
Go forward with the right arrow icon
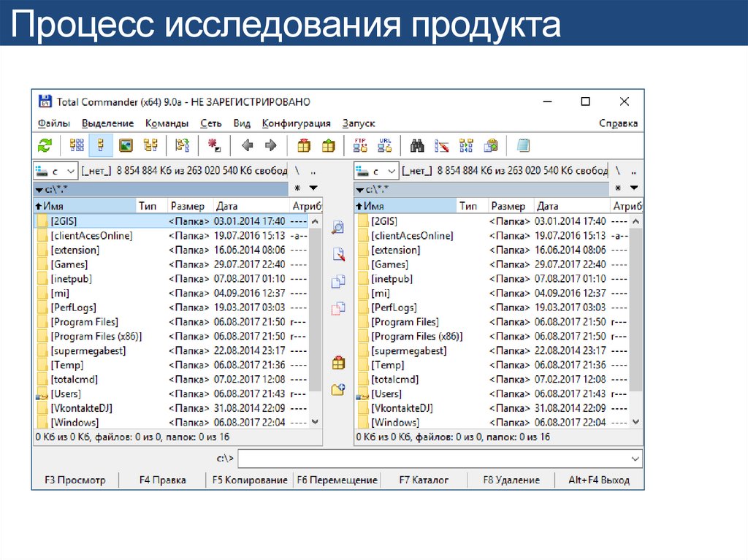pos(270,145)
